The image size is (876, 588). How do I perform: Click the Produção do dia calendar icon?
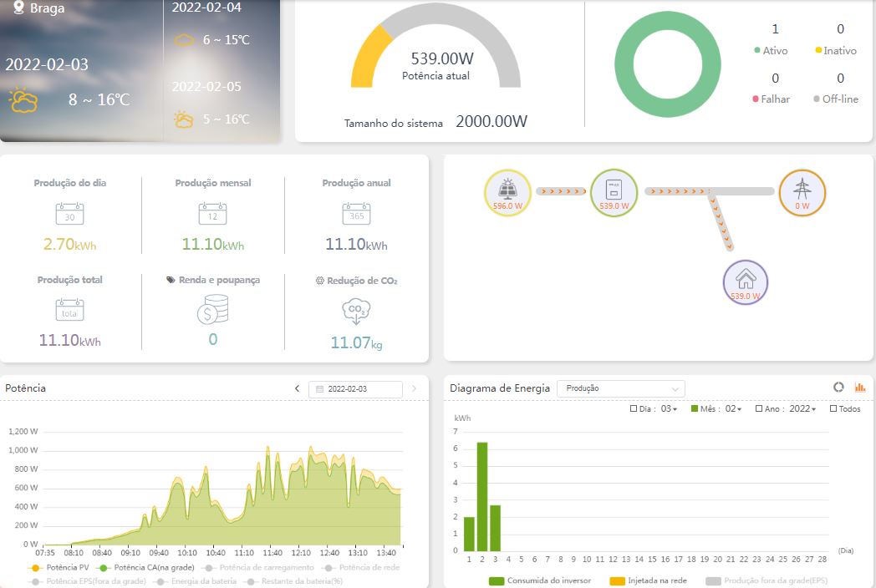(x=70, y=214)
